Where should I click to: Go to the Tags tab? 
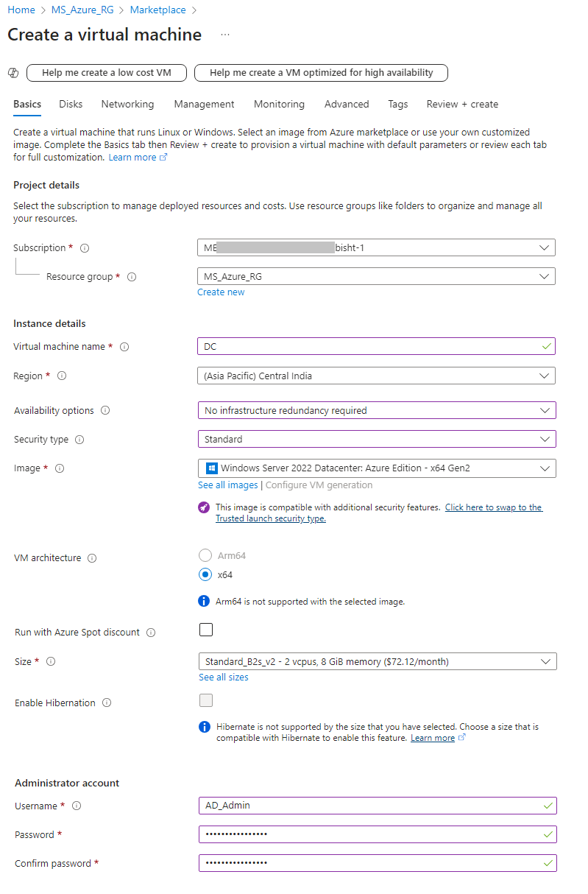pos(398,104)
